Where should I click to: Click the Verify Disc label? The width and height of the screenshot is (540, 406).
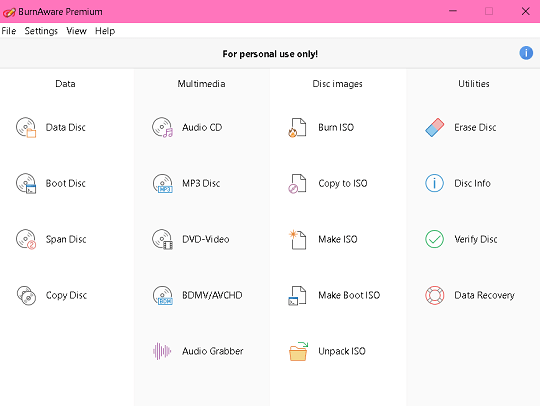point(476,239)
